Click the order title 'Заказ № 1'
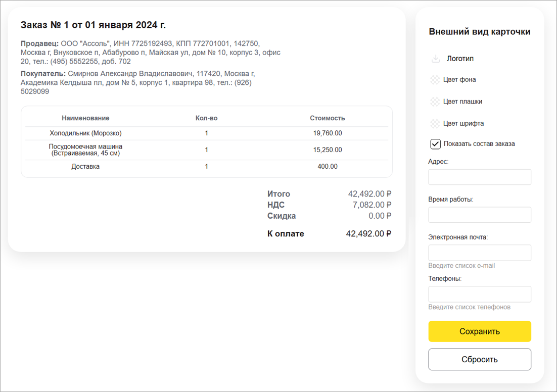This screenshot has width=557, height=392. (x=93, y=25)
